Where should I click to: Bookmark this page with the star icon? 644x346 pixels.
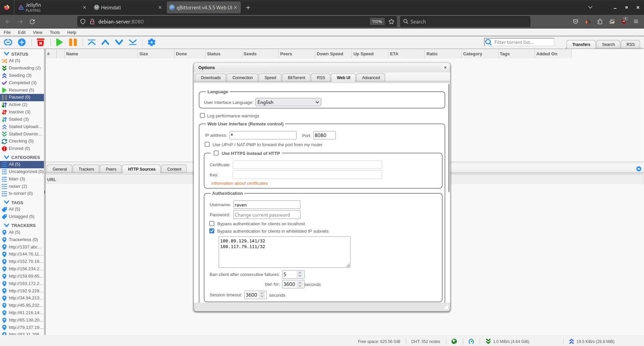391,21
